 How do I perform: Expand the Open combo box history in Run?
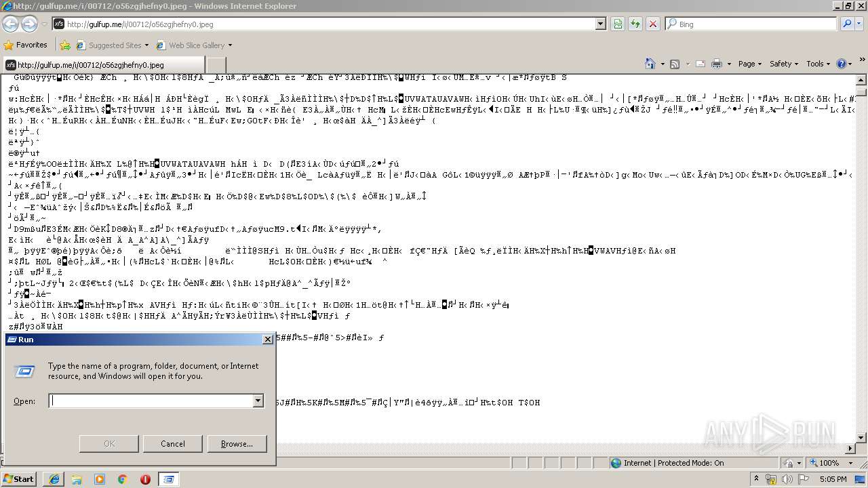(x=258, y=401)
